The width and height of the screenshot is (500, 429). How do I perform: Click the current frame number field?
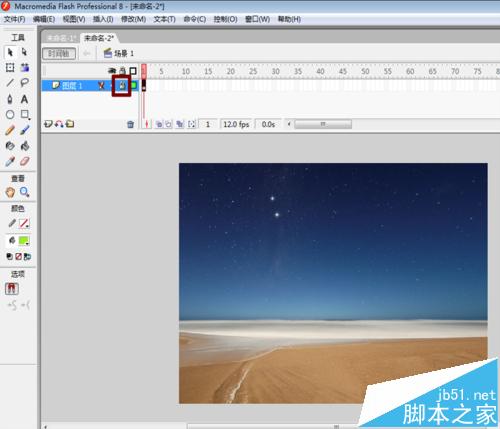[208, 124]
